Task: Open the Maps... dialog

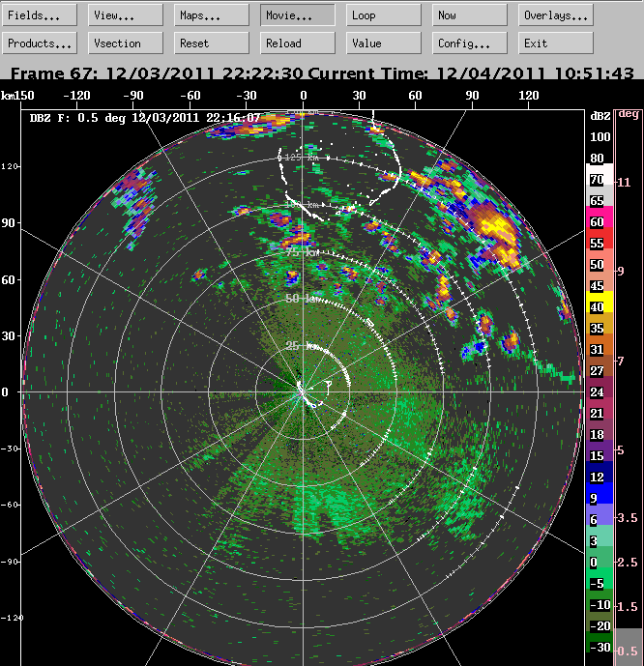Action: click(212, 15)
